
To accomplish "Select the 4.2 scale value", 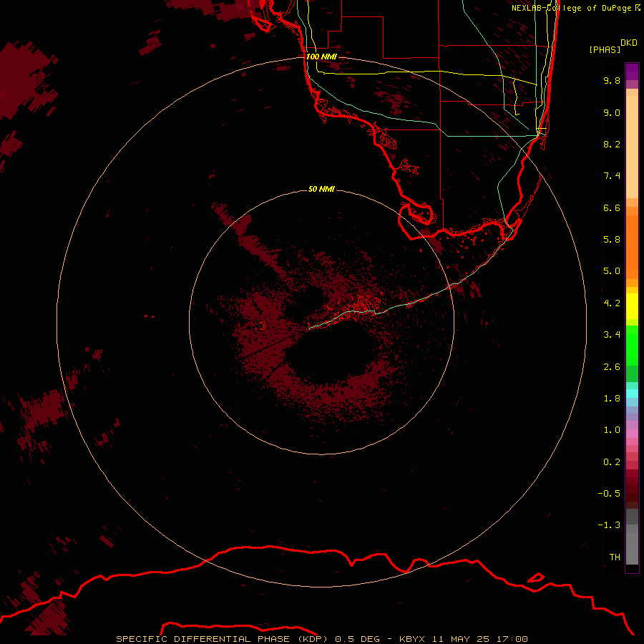I will 612,303.
